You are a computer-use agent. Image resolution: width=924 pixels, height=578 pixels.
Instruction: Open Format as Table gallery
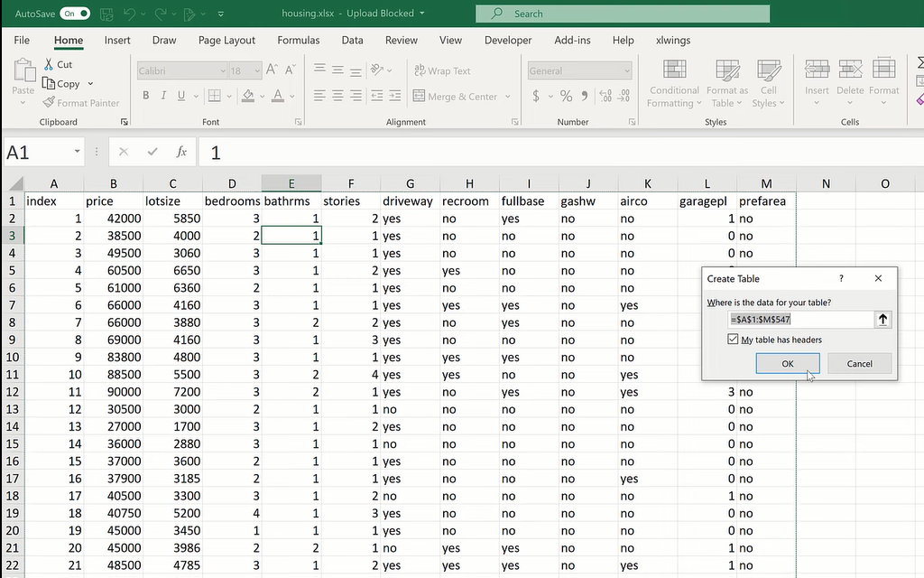click(x=727, y=84)
